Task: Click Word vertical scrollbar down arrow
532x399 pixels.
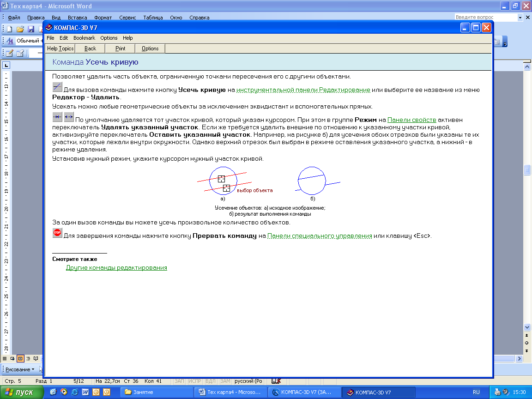Action: (527, 327)
